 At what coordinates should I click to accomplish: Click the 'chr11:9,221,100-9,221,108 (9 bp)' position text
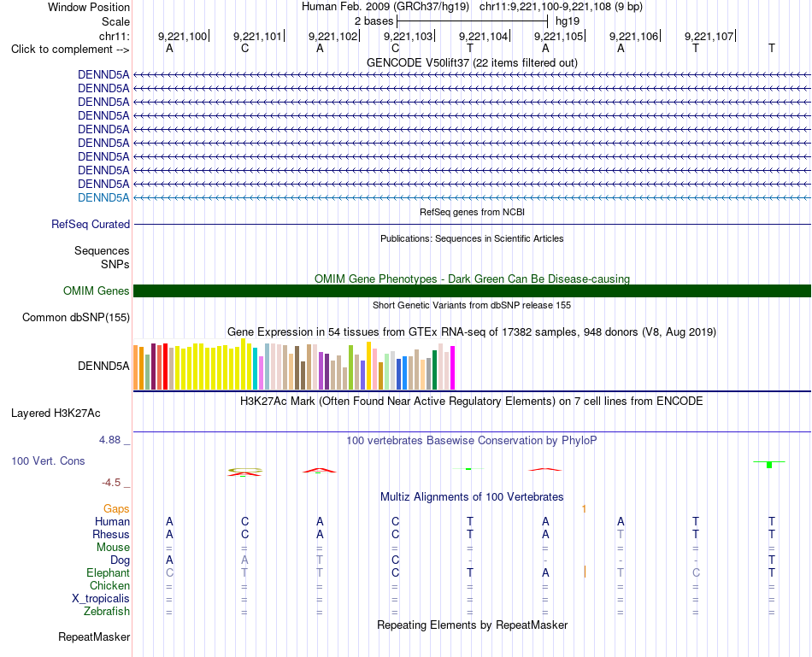[x=561, y=7]
